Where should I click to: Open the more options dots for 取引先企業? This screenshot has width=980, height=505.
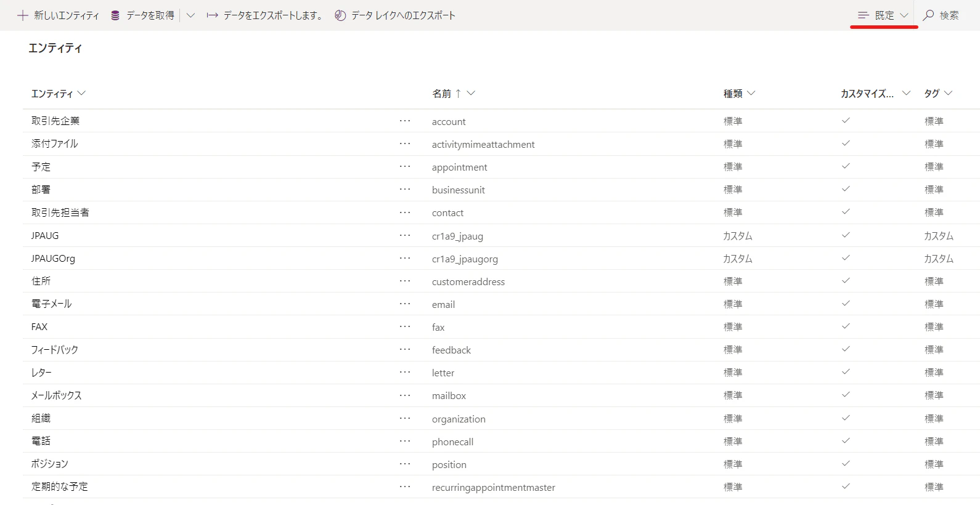pos(405,121)
